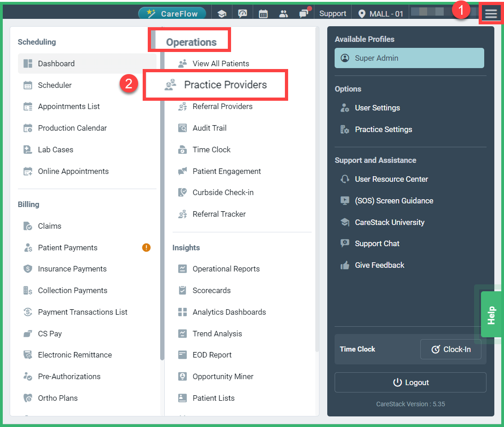Clock in using the Time Clock control
This screenshot has height=427, width=504.
coord(451,349)
